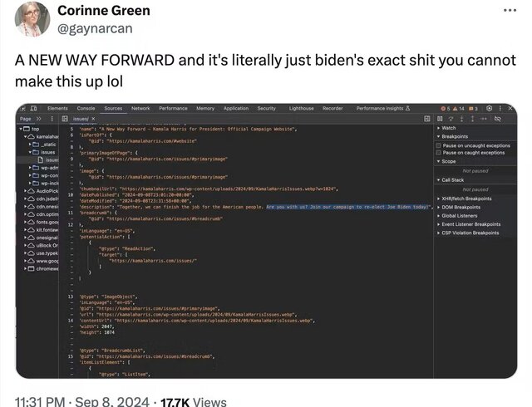This screenshot has height=407, width=532.
Task: Open DevTools settings gear
Action: tap(489, 108)
